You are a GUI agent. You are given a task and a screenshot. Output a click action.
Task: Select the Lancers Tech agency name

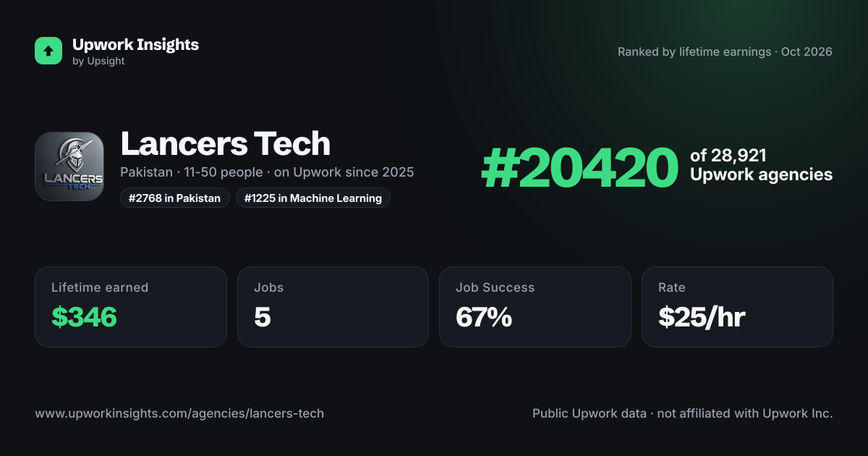pyautogui.click(x=225, y=143)
